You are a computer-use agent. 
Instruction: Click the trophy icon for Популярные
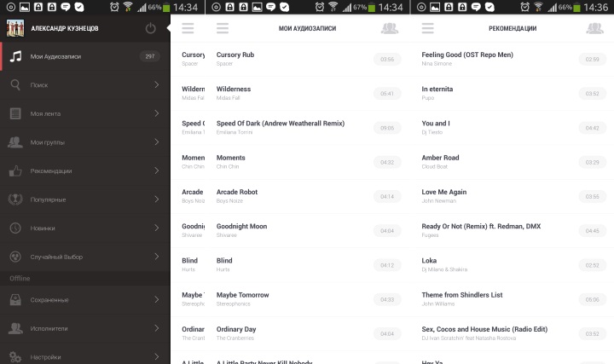[x=15, y=199]
